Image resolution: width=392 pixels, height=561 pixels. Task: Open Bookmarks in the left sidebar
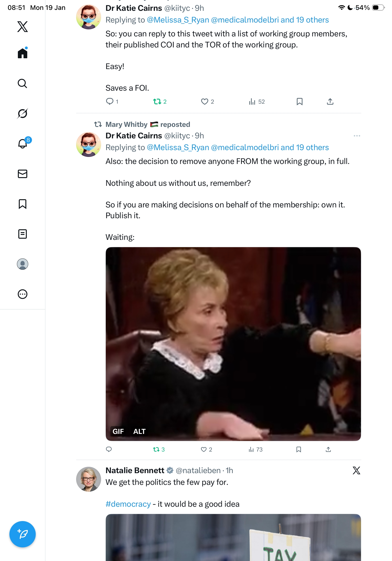pyautogui.click(x=23, y=204)
